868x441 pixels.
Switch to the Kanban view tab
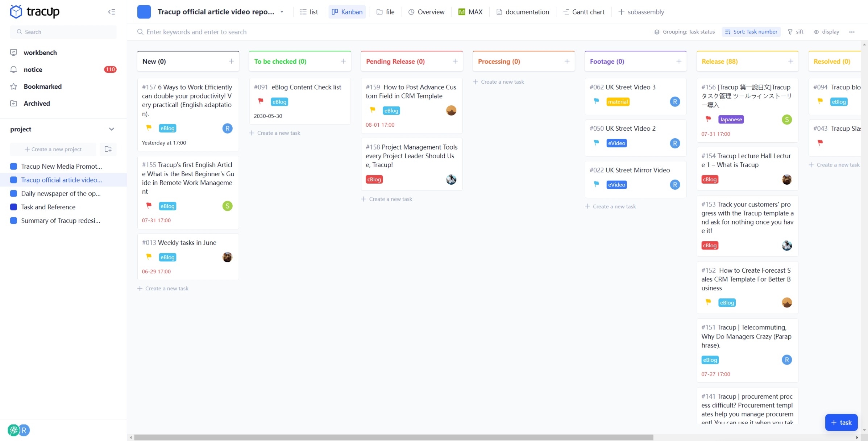pos(347,12)
